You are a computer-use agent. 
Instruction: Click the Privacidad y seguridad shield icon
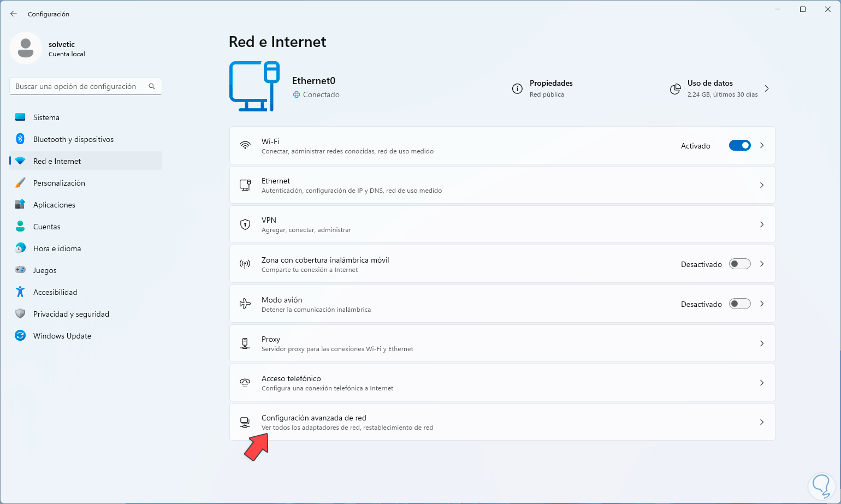click(x=20, y=314)
